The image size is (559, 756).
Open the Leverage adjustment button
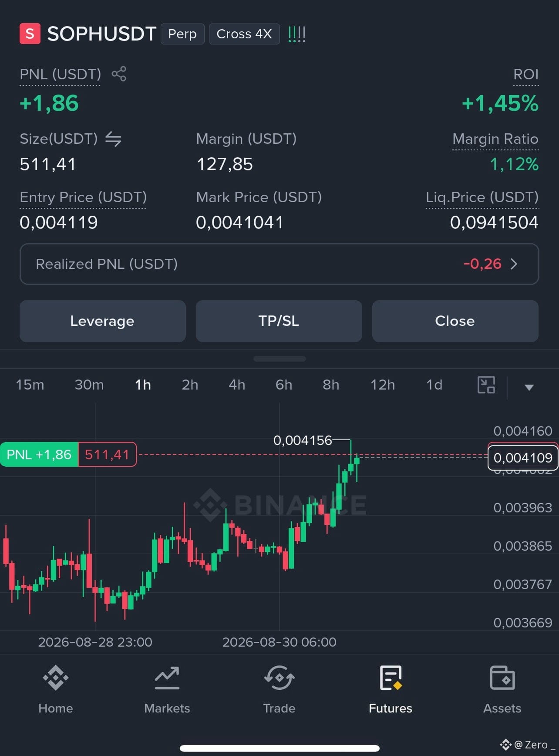(103, 321)
